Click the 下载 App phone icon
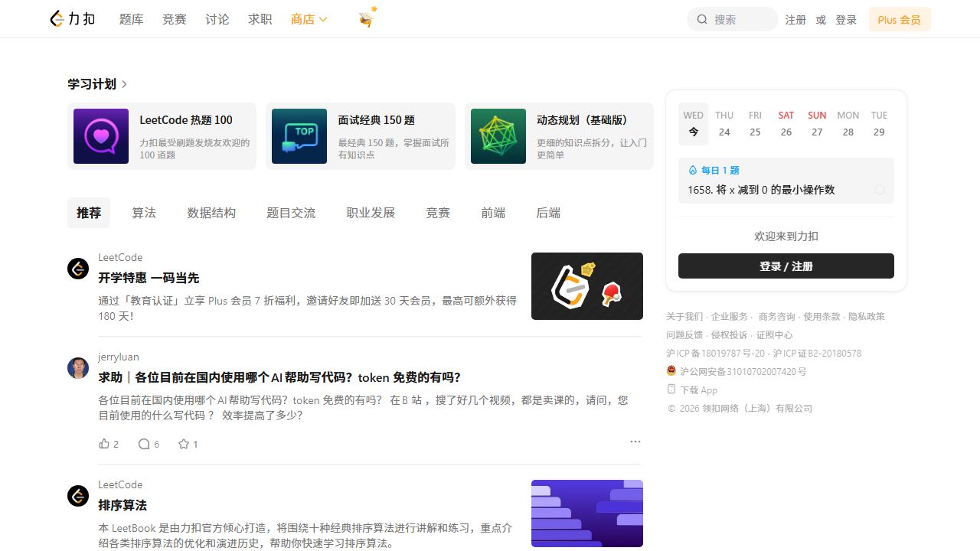 [671, 390]
